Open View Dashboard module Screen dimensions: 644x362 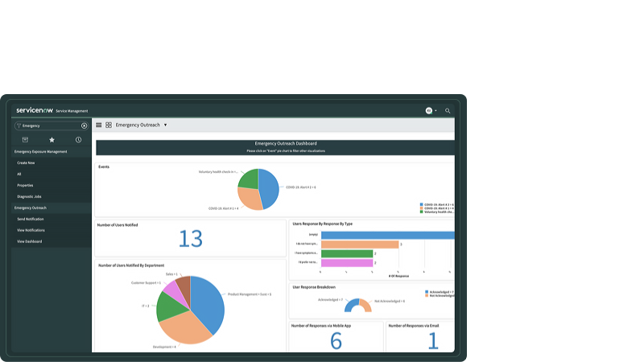pos(30,242)
